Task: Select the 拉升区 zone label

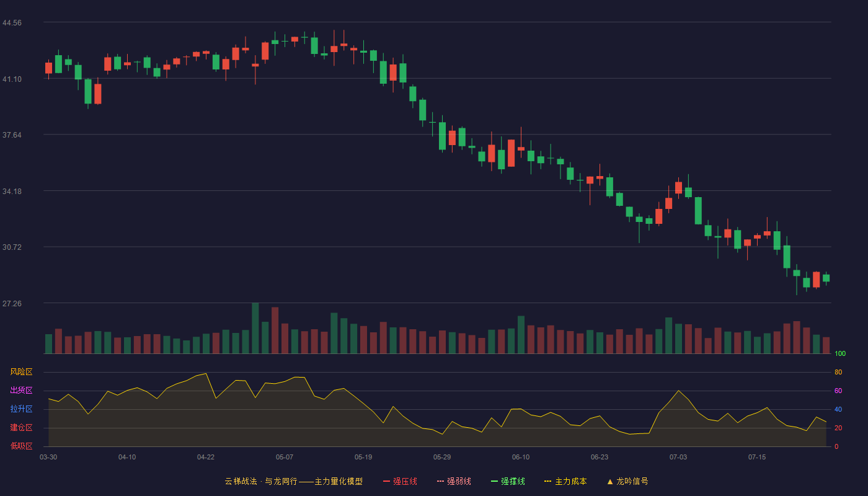Action: coord(21,409)
